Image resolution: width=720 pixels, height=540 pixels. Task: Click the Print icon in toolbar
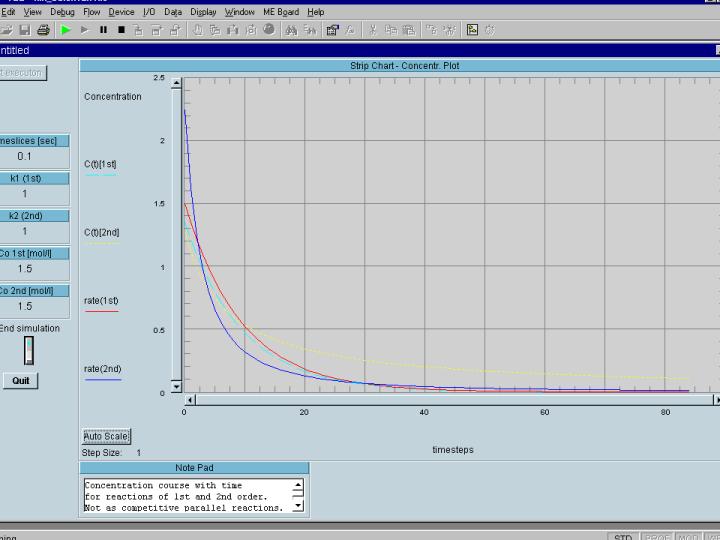point(44,30)
